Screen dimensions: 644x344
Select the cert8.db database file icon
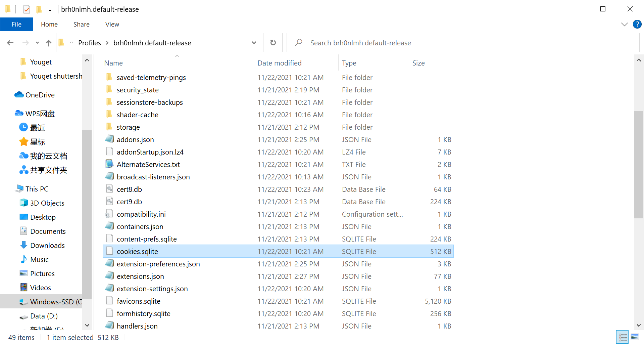(109, 189)
